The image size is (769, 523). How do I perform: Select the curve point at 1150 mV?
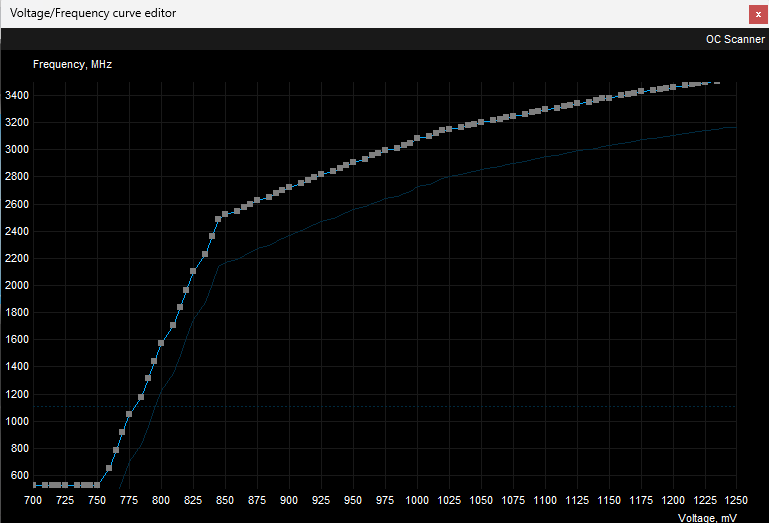tap(609, 98)
